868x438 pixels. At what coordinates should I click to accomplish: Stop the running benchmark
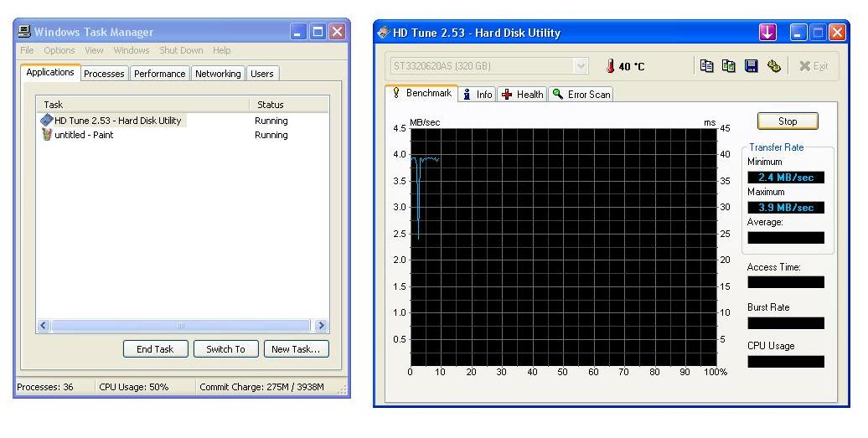coord(788,121)
